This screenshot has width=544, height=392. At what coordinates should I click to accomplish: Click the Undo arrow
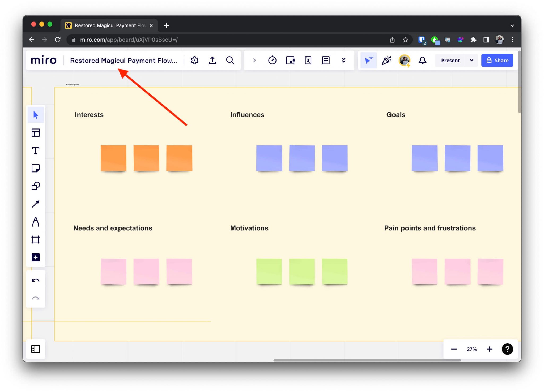coord(36,281)
